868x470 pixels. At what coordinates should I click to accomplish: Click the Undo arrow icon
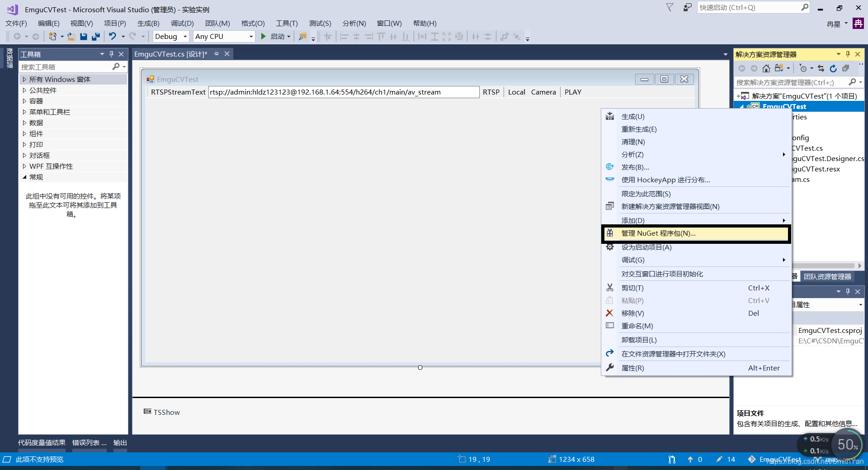click(112, 36)
